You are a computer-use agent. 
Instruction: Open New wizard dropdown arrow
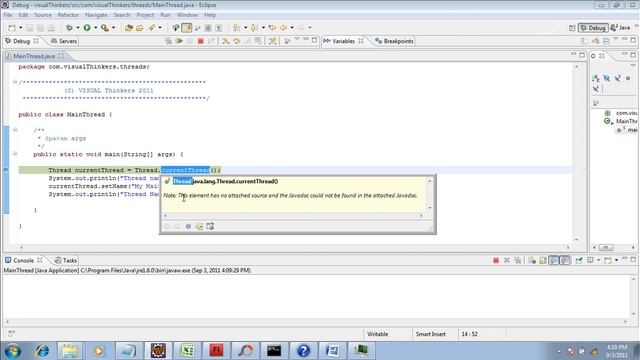pyautogui.click(x=20, y=28)
